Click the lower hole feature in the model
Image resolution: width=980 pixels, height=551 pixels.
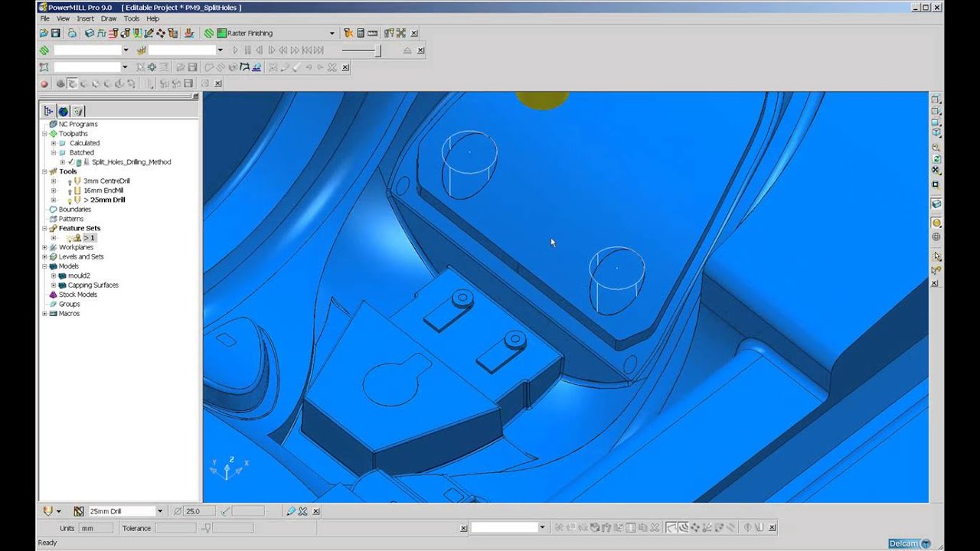point(617,281)
